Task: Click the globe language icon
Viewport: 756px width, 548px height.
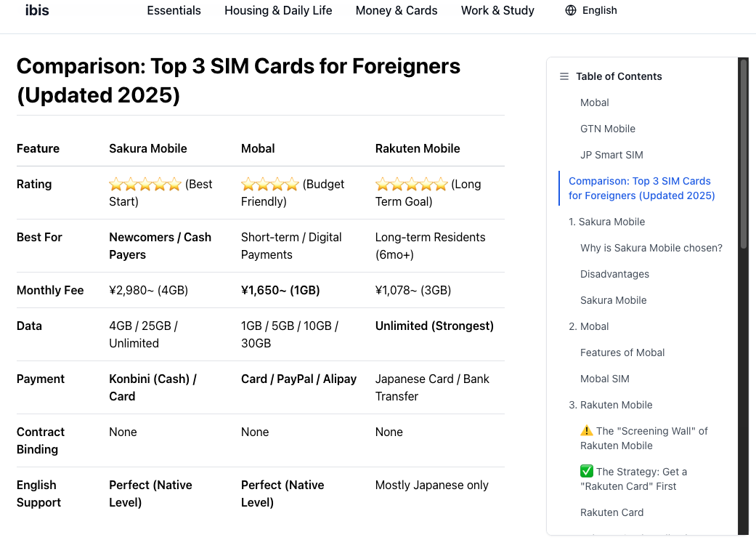Action: click(x=571, y=10)
